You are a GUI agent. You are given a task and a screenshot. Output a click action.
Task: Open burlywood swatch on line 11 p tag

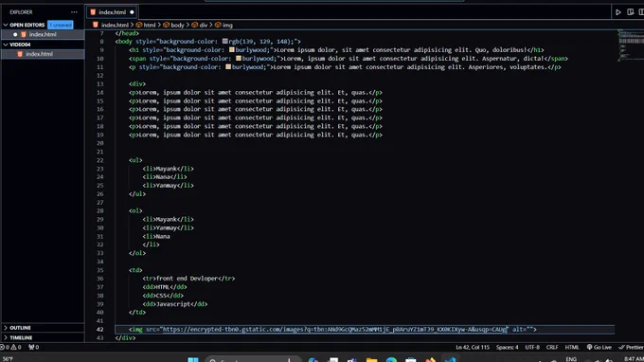coord(228,67)
